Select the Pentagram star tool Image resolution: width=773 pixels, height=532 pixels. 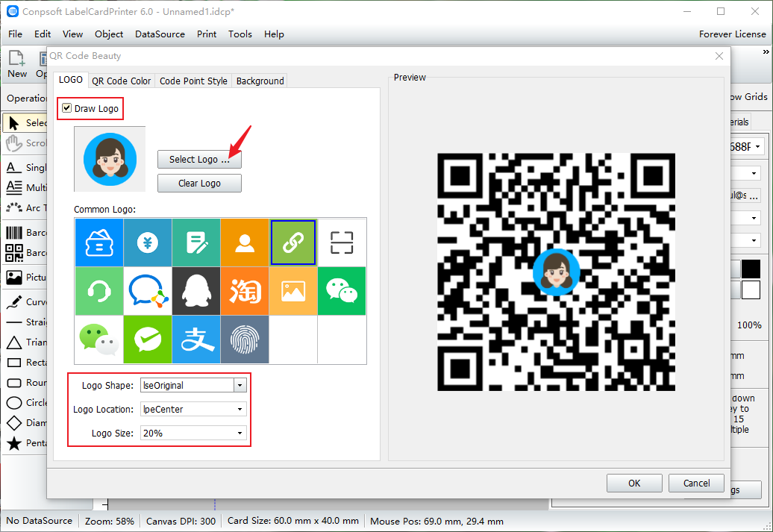(25, 443)
